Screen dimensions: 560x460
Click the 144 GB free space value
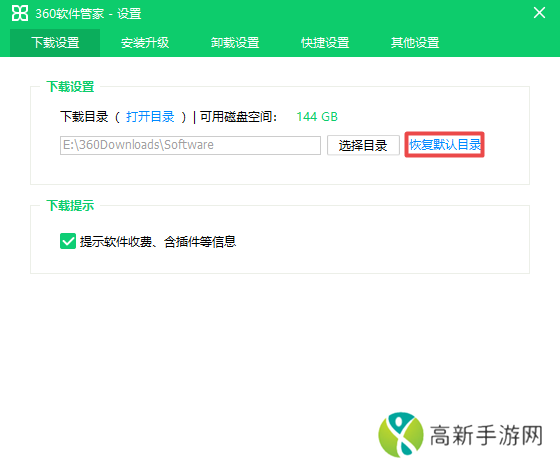tap(317, 117)
